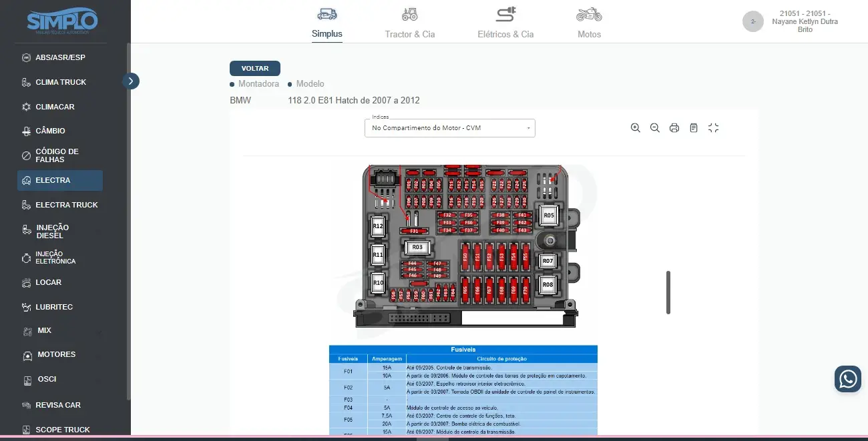Open the Câmbio module
Screen dimensions: 868x441
[60, 131]
